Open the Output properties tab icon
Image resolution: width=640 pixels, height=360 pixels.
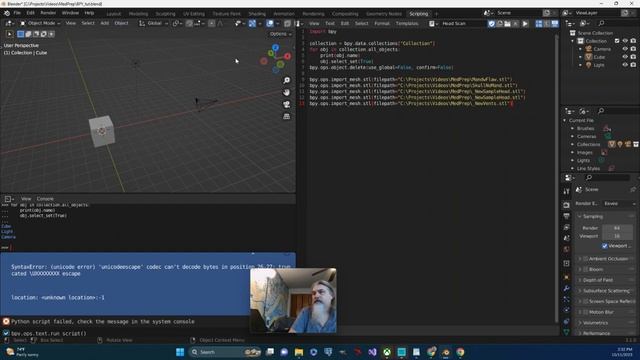(566, 216)
